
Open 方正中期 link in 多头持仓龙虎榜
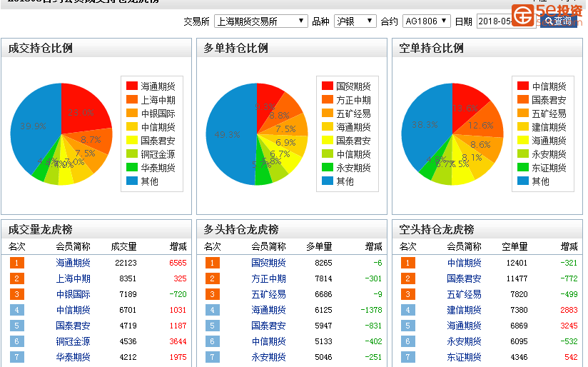(x=268, y=278)
